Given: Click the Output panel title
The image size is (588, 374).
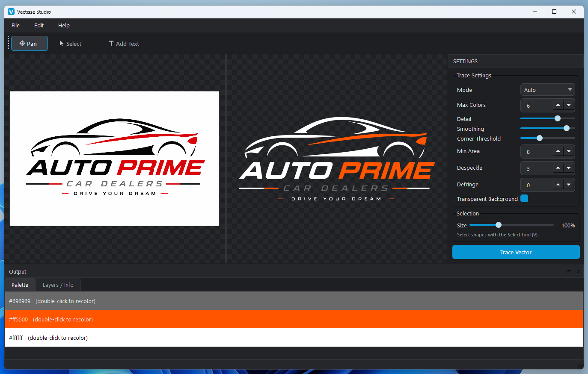Looking at the screenshot, I should 18,271.
